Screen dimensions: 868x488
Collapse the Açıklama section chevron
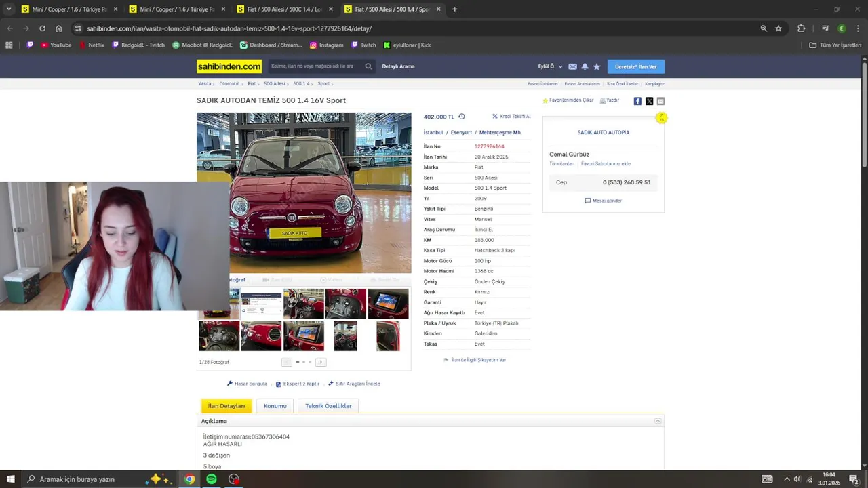(x=658, y=421)
